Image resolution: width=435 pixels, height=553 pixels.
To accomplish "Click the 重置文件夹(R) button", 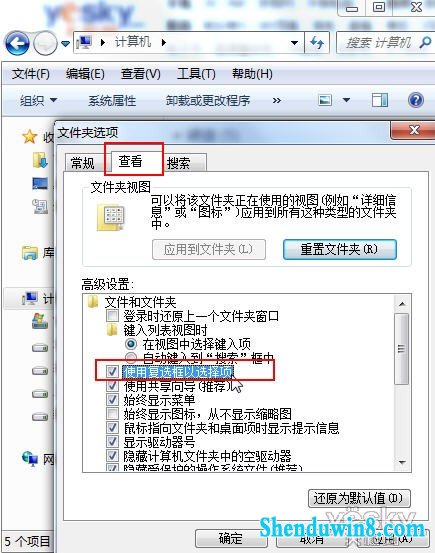I will point(340,250).
